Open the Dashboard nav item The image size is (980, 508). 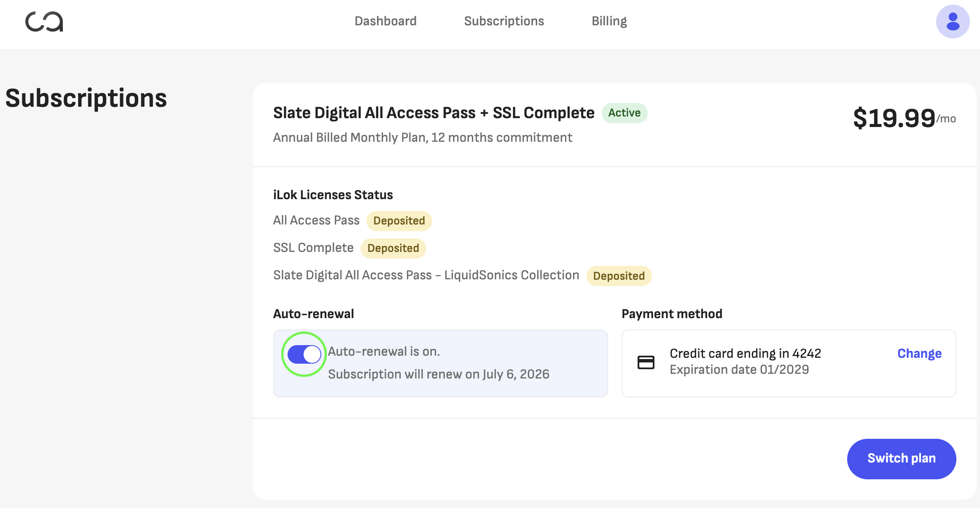385,21
